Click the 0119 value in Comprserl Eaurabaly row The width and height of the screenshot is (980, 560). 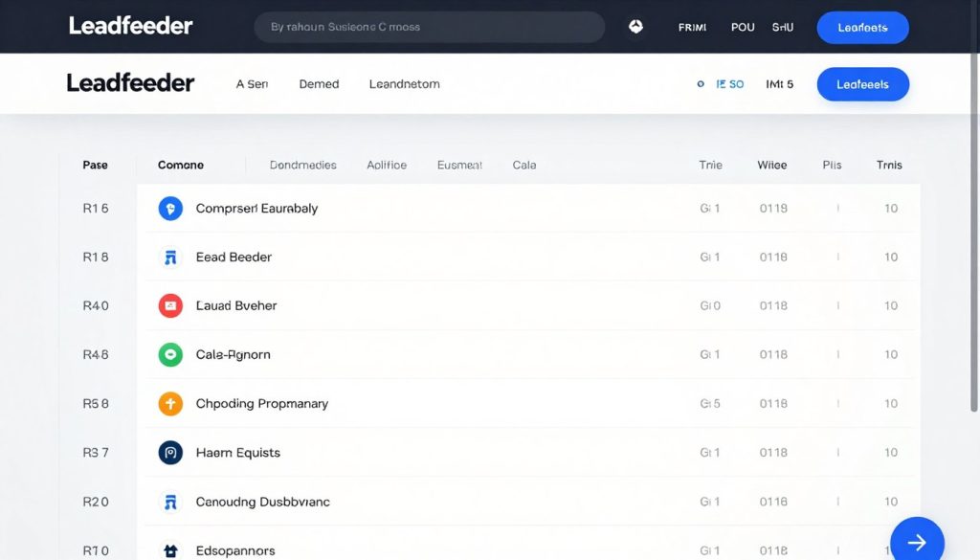773,208
